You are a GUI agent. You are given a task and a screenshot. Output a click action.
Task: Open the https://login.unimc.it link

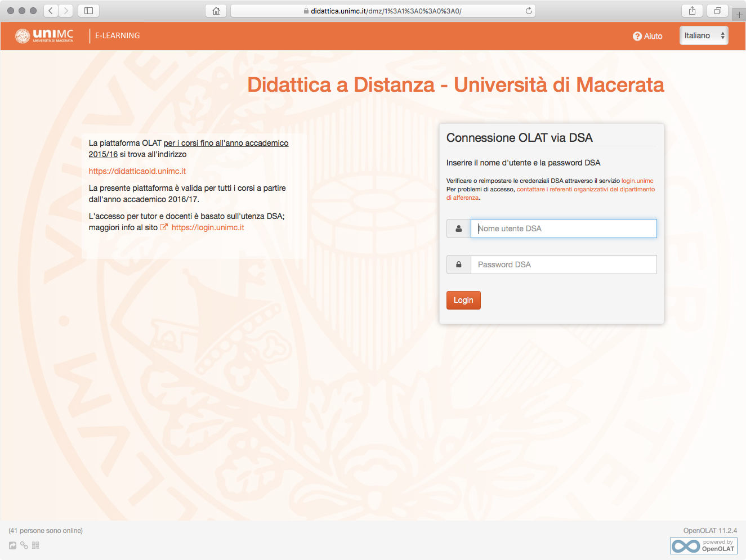(x=208, y=227)
